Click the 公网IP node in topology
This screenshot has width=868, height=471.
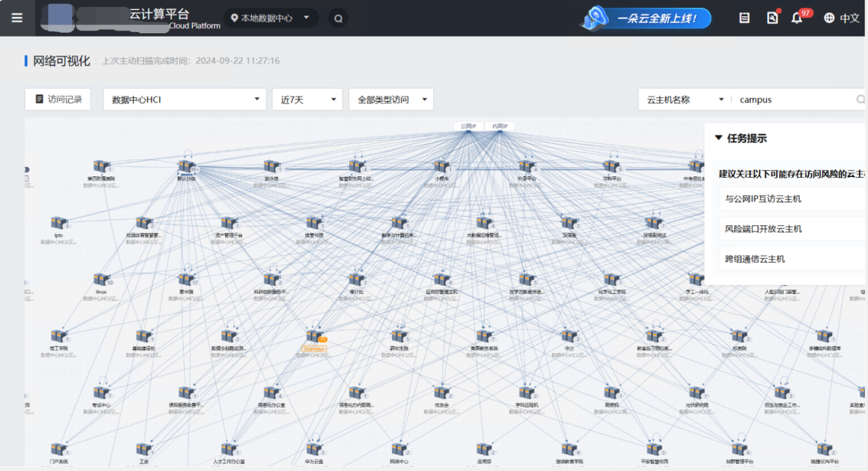point(468,126)
